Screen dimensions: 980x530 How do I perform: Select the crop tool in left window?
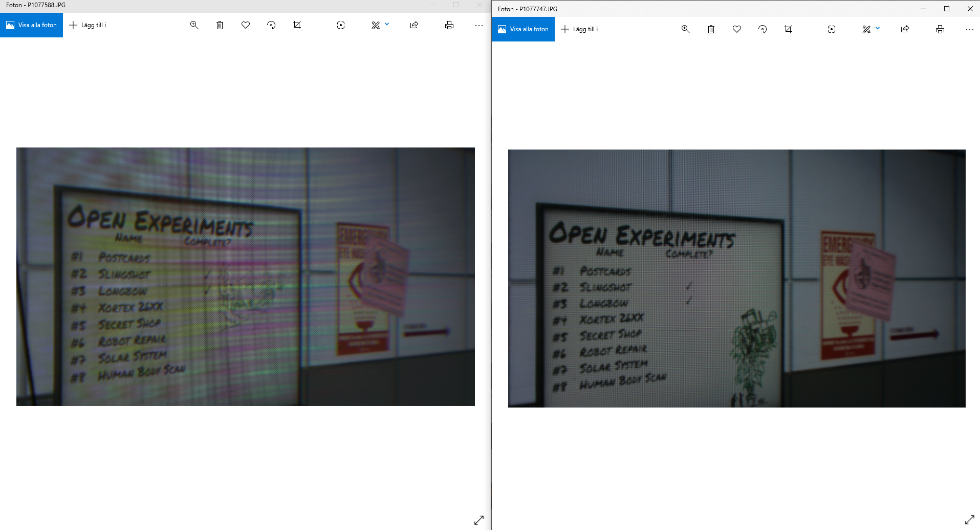297,25
